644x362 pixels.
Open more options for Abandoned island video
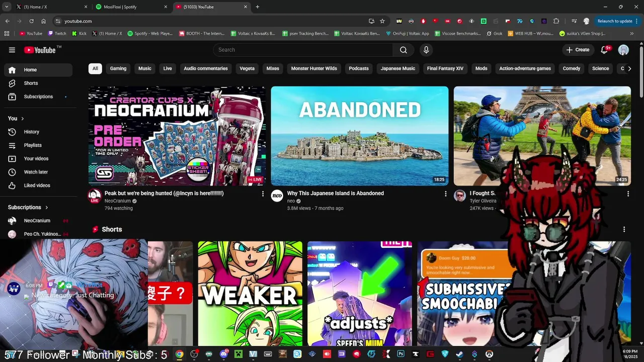[x=445, y=194]
